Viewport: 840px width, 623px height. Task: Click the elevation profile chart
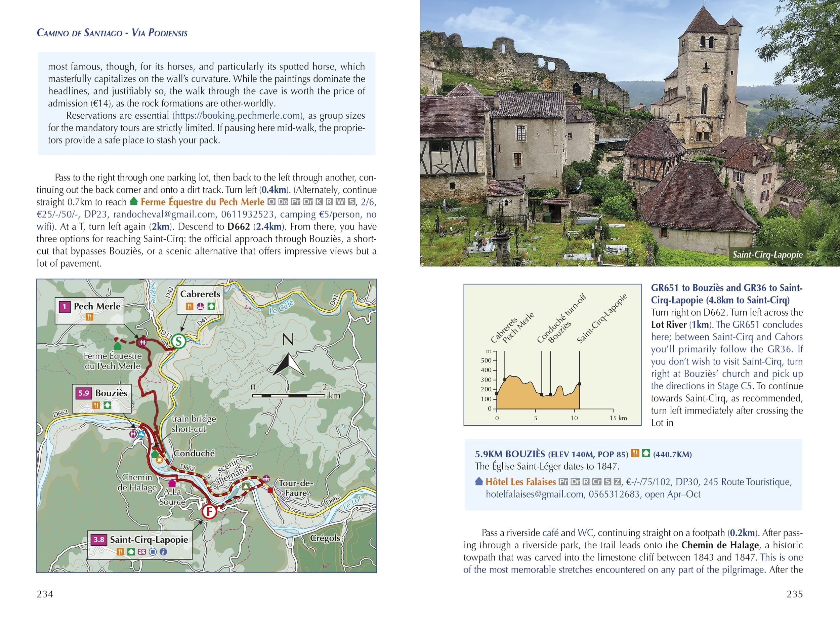[x=552, y=355]
